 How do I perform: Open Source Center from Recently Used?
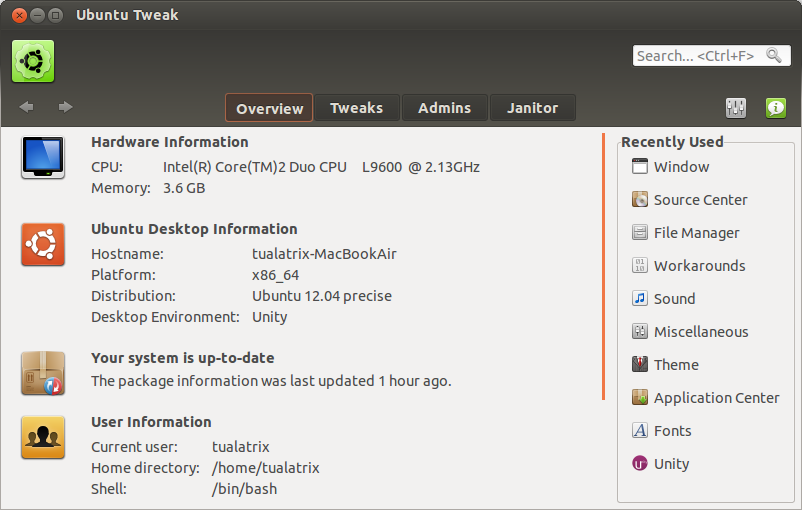point(701,200)
